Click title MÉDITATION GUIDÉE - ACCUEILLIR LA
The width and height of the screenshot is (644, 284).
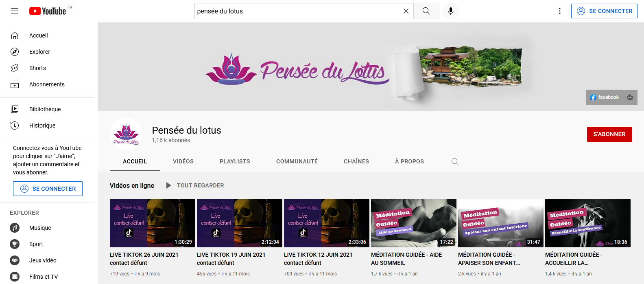tap(574, 259)
